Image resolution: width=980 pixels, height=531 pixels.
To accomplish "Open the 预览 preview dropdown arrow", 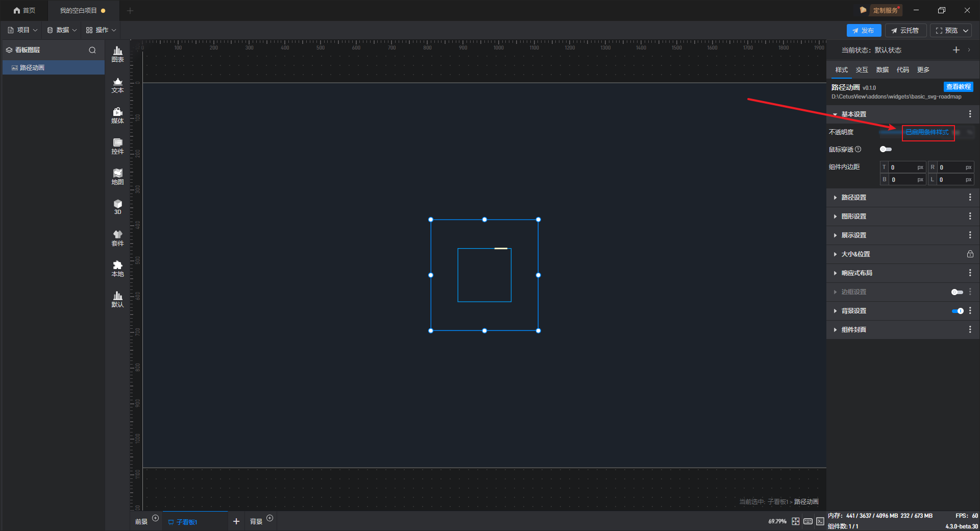I will tap(966, 31).
